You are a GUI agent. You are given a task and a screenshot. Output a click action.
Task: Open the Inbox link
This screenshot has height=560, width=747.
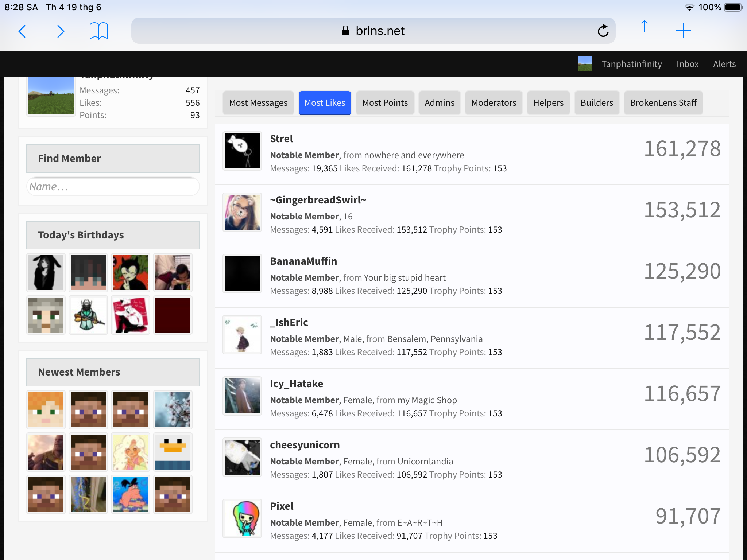click(687, 64)
